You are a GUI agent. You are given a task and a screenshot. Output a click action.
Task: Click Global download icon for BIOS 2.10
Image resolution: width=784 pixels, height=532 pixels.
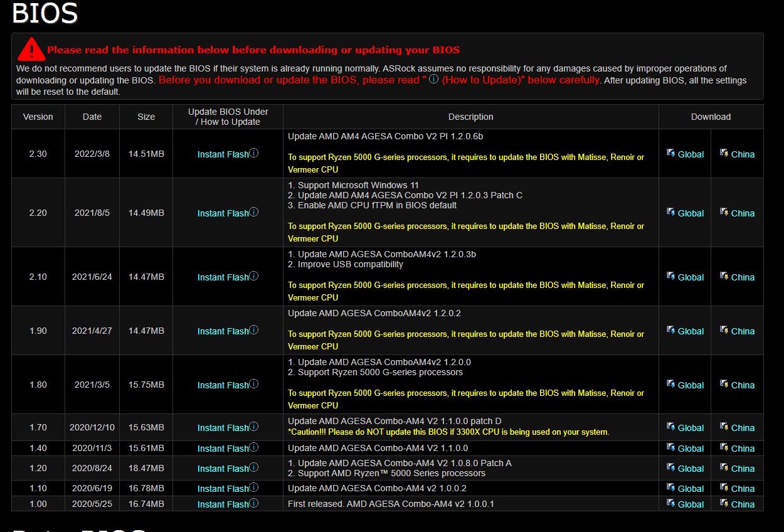670,276
